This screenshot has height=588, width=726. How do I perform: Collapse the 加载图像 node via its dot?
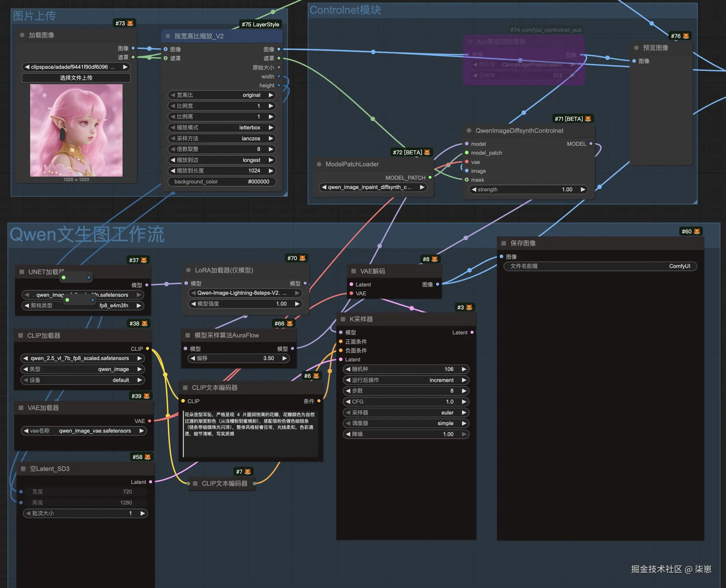pyautogui.click(x=22, y=35)
